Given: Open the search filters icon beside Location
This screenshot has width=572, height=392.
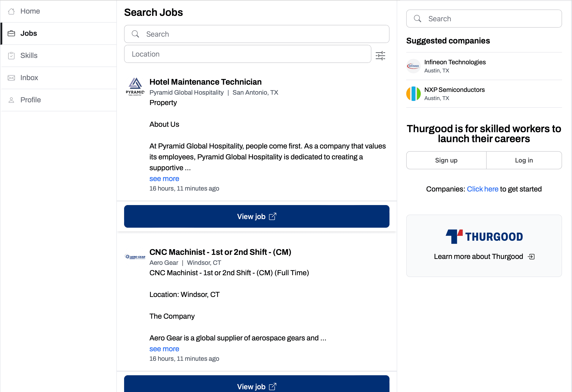Looking at the screenshot, I should [380, 55].
